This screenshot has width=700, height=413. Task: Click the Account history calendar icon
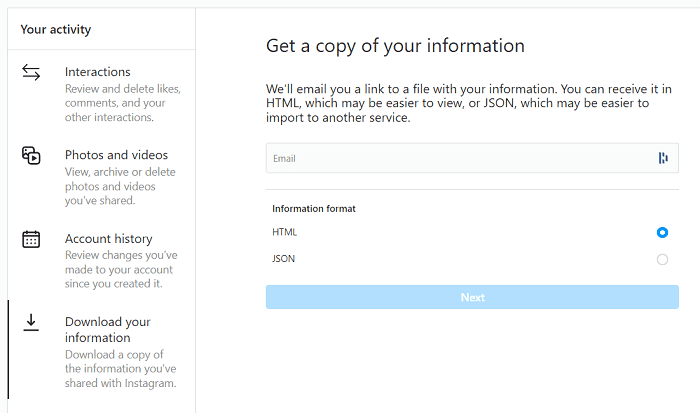pos(31,239)
